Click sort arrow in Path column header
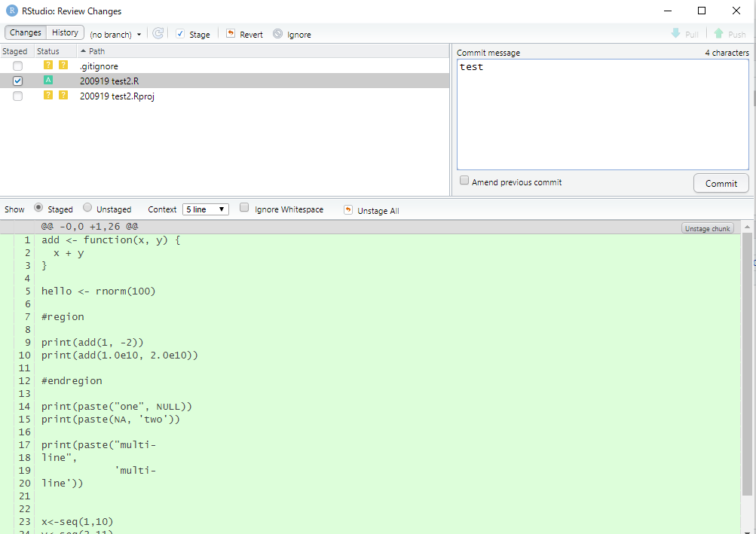 83,51
